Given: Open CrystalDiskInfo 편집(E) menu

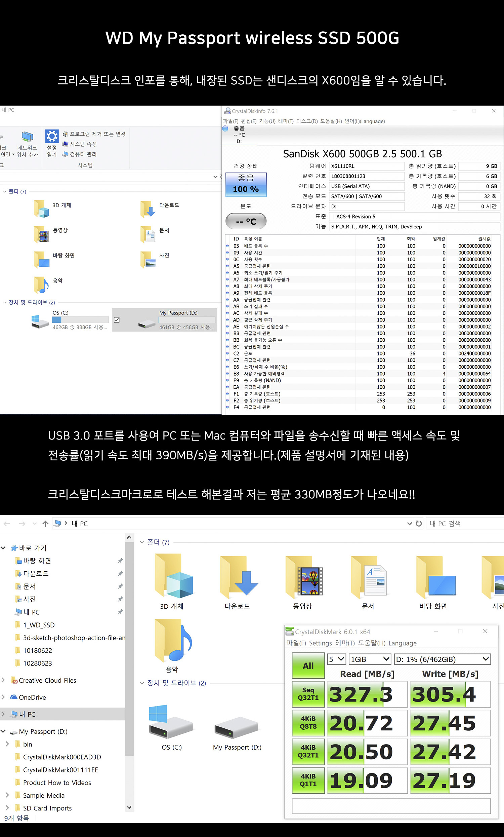Looking at the screenshot, I should pos(249,121).
